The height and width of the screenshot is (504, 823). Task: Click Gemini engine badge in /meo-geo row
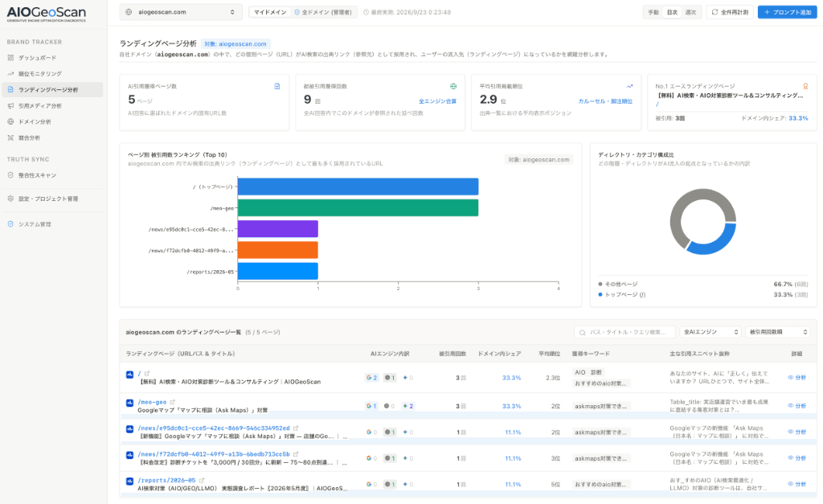tap(407, 406)
